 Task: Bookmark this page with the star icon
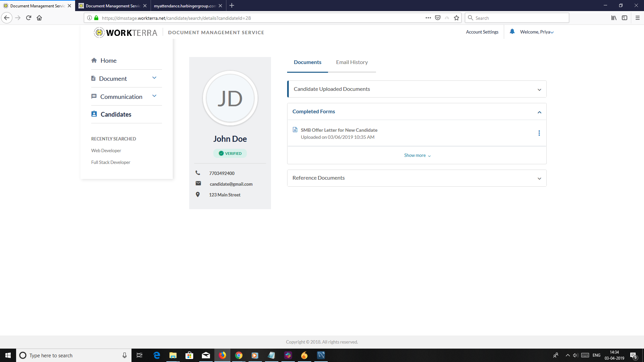(456, 18)
